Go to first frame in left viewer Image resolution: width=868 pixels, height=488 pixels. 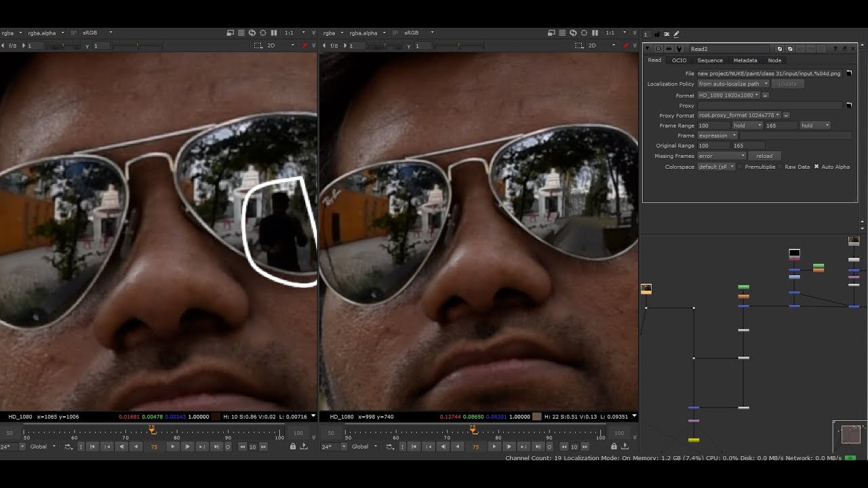(x=92, y=447)
